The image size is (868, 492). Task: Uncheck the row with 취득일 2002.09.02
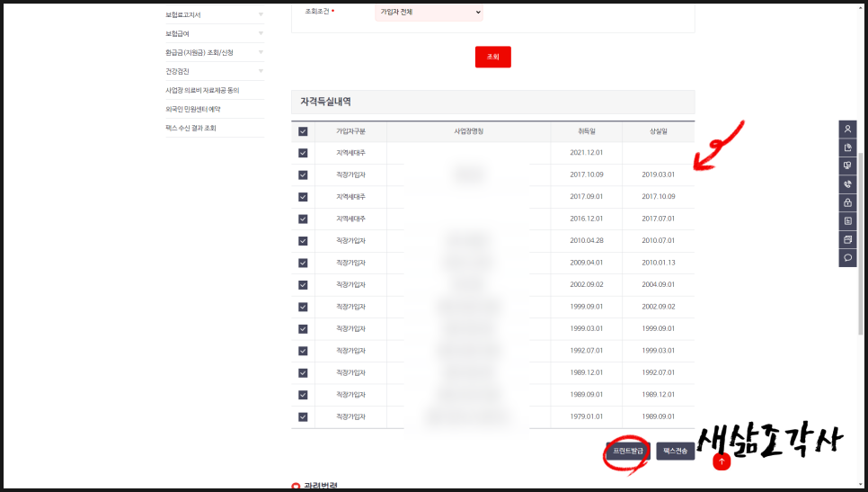(303, 285)
